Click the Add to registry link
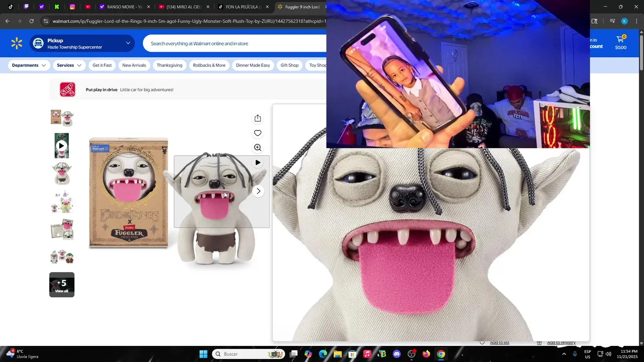 (561, 343)
